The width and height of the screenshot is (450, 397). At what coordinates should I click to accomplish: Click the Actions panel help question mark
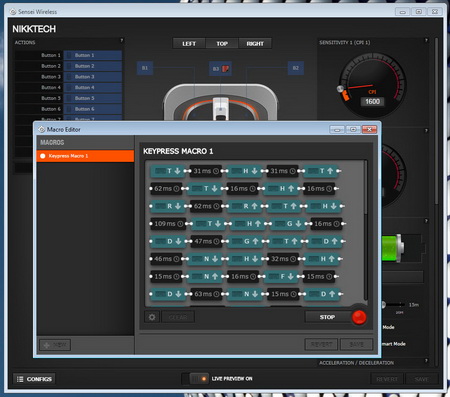(122, 40)
